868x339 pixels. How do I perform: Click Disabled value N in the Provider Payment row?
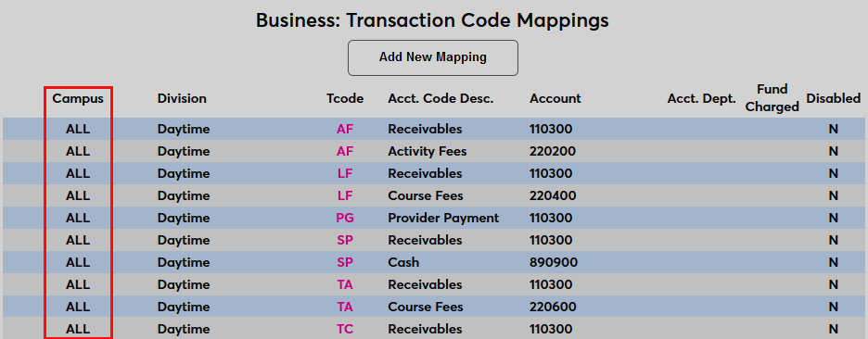(x=833, y=218)
